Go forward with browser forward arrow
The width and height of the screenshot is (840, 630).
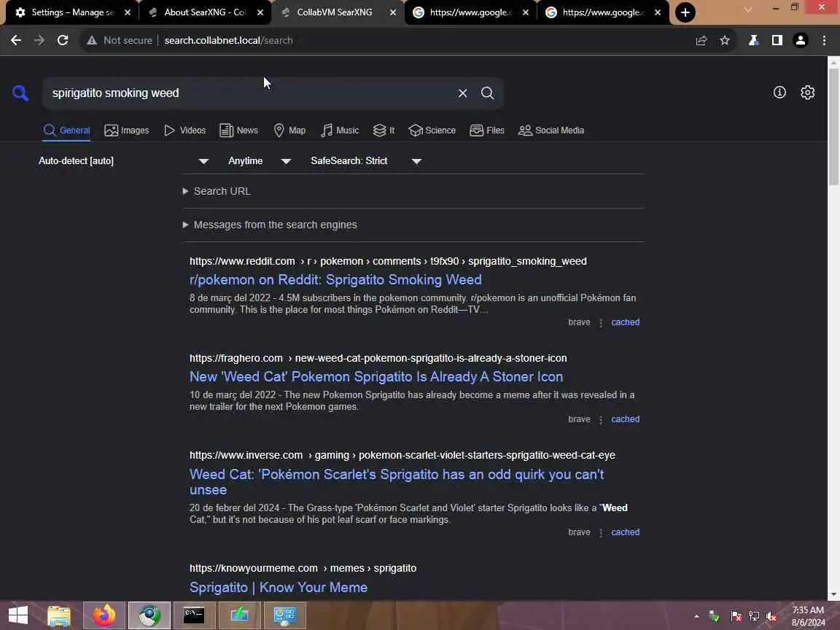click(39, 40)
